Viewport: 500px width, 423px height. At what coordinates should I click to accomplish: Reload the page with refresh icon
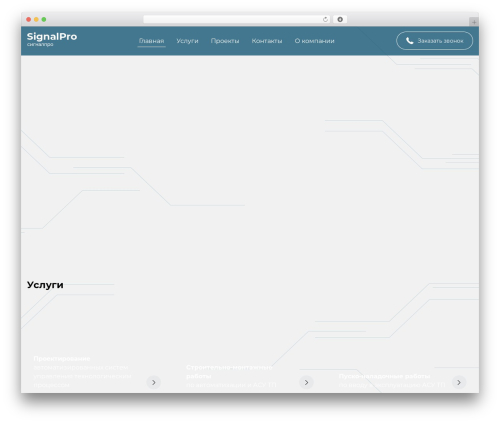pos(325,19)
